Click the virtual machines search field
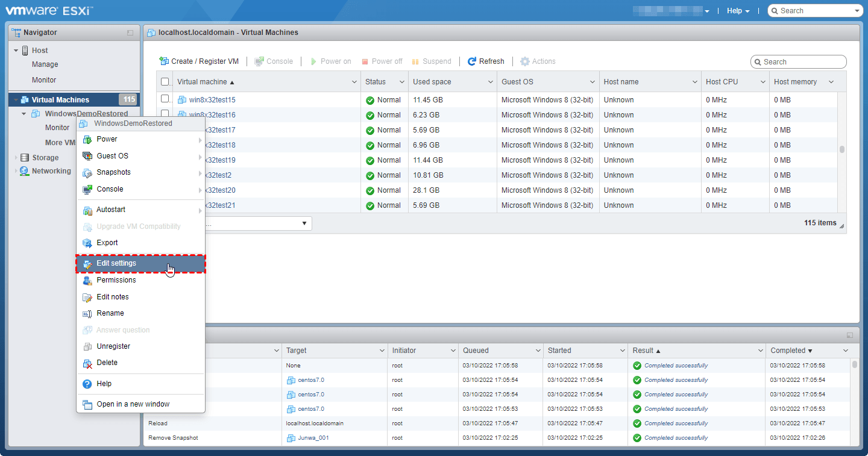Screen dimensions: 868x456 pos(803,62)
